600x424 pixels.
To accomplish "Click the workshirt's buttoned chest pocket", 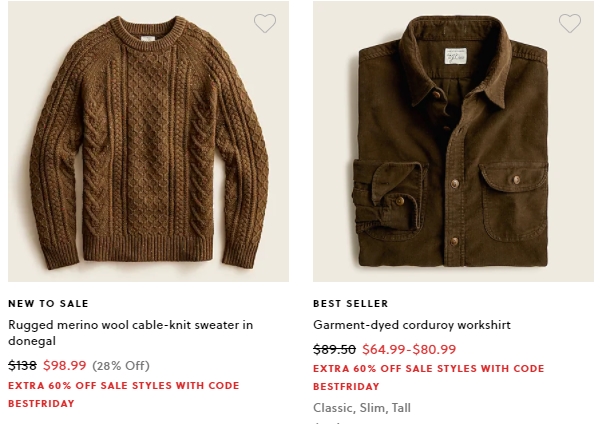I will [514, 201].
